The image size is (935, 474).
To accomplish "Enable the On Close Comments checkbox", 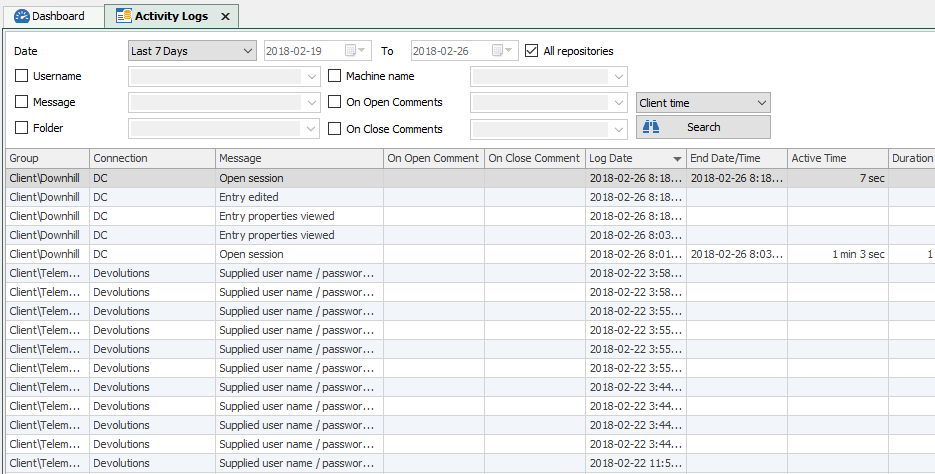I will click(x=335, y=128).
